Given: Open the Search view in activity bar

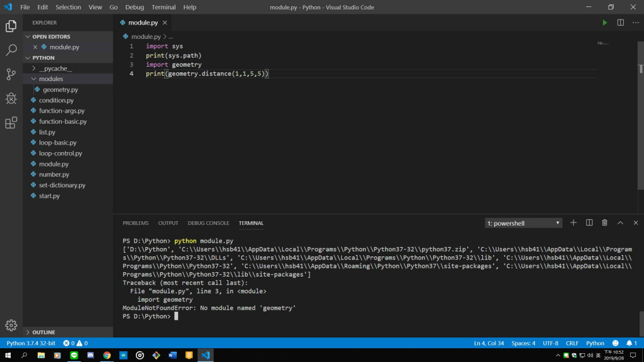Looking at the screenshot, I should click(11, 50).
